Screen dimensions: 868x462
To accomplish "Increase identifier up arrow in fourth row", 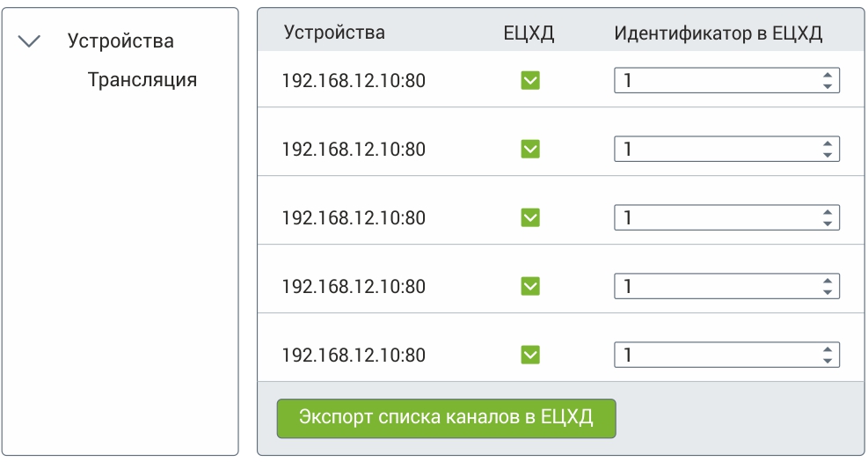I will coord(827,281).
